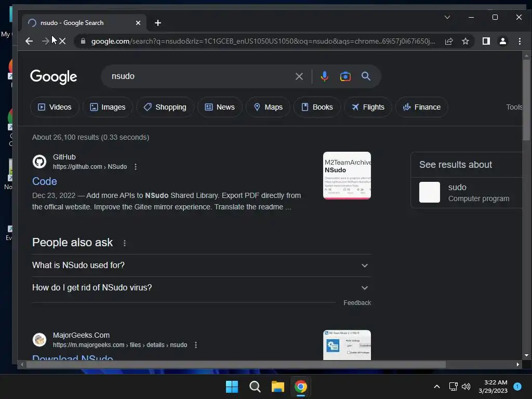Search by image with camera icon

(345, 76)
